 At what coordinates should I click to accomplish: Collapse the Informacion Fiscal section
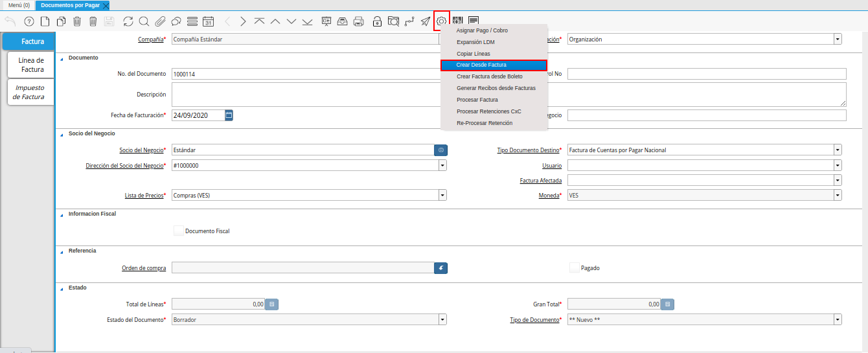pyautogui.click(x=62, y=214)
